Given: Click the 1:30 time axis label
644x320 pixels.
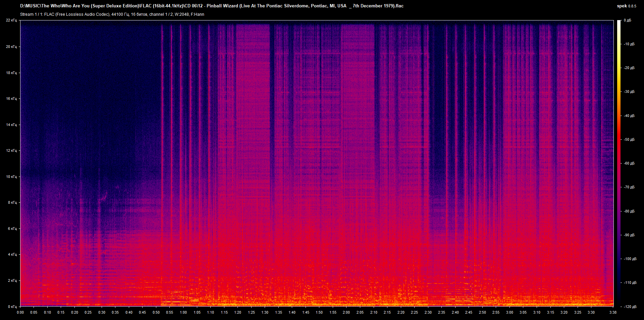Looking at the screenshot, I should [265, 312].
